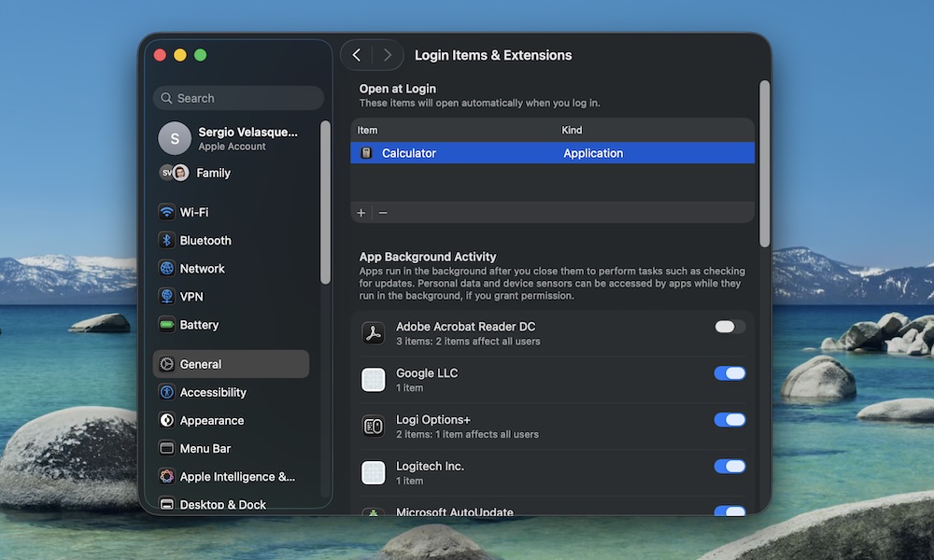Turn off Logi Options+ background activity
This screenshot has height=560, width=934.
click(x=729, y=420)
